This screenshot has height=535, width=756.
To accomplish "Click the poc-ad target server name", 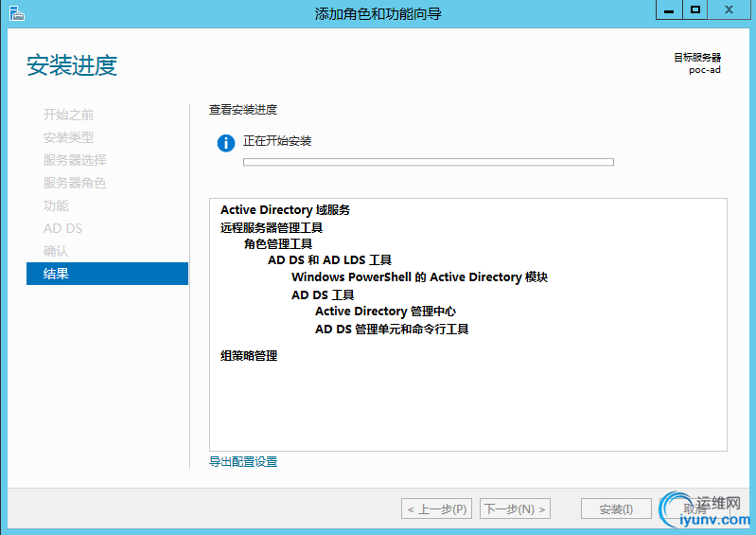I will [x=704, y=70].
